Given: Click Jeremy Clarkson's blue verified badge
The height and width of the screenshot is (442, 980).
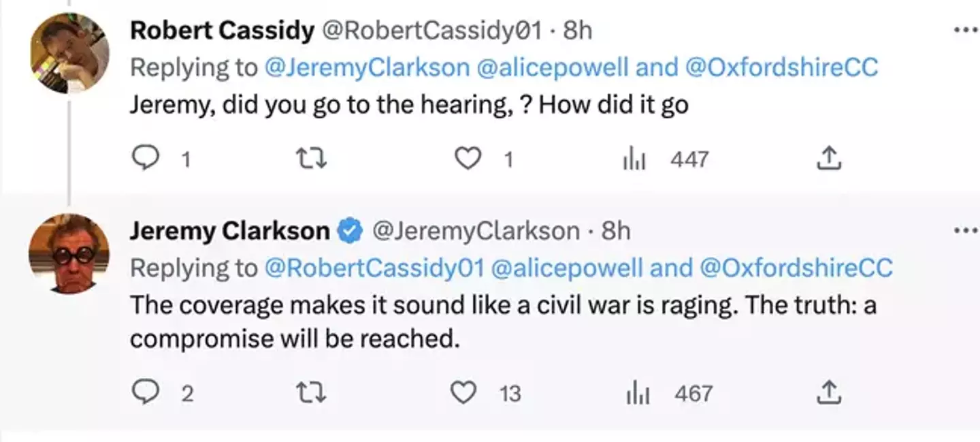Looking at the screenshot, I should click(x=348, y=230).
